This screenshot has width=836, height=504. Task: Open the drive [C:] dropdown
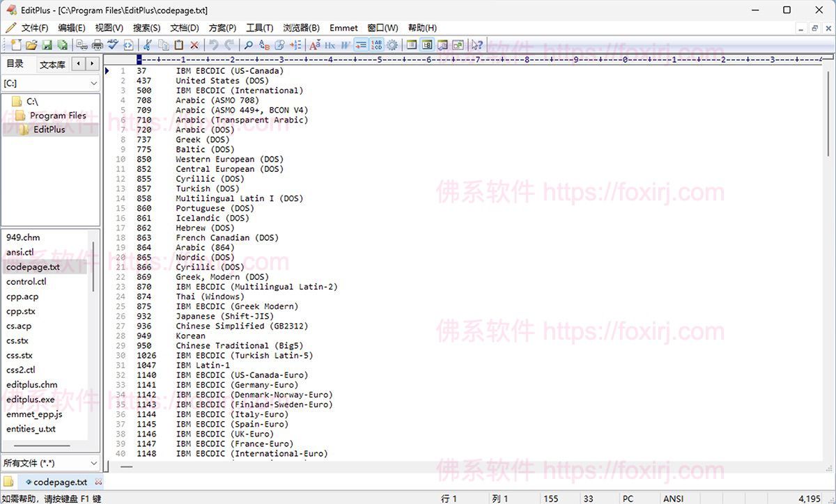tap(51, 84)
